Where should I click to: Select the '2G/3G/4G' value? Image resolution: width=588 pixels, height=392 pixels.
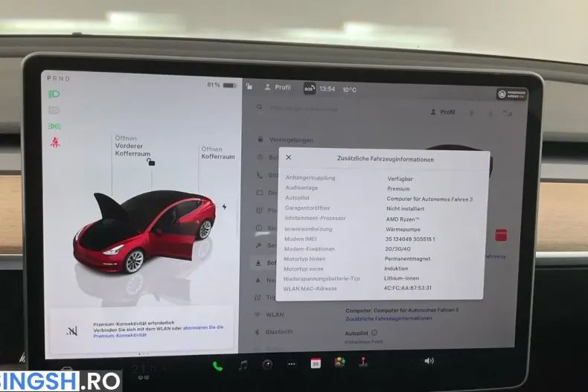click(x=397, y=249)
